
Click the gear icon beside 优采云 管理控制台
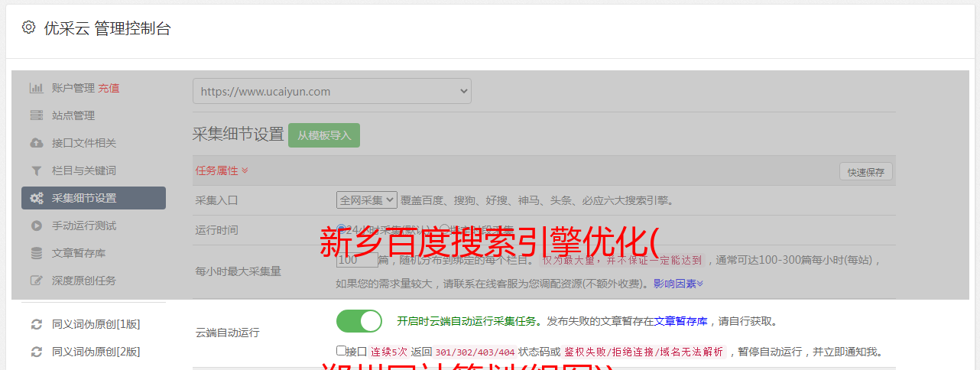click(x=28, y=28)
